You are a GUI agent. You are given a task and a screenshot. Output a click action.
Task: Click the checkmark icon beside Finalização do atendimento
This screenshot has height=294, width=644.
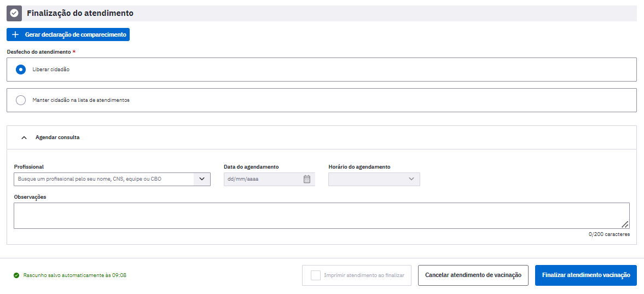click(x=14, y=13)
